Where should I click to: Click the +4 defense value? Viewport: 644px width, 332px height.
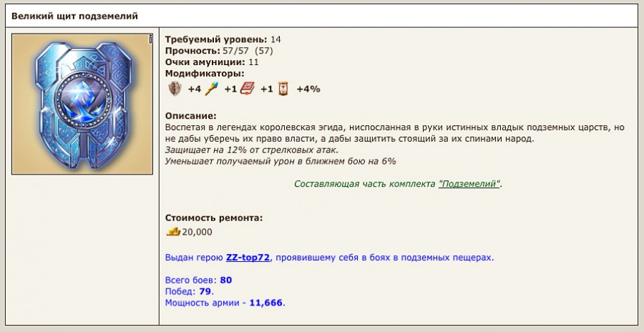click(x=194, y=89)
